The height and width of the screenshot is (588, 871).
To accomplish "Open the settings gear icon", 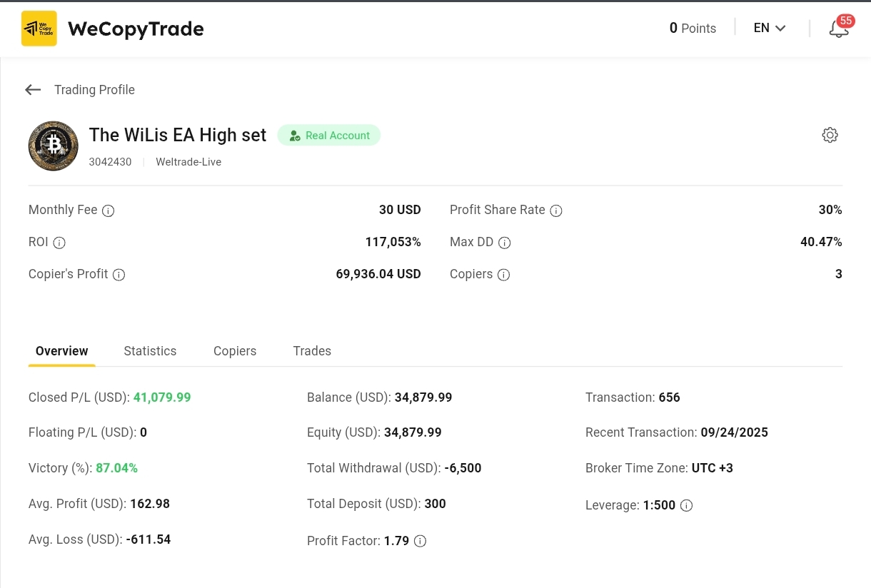I will [x=830, y=135].
